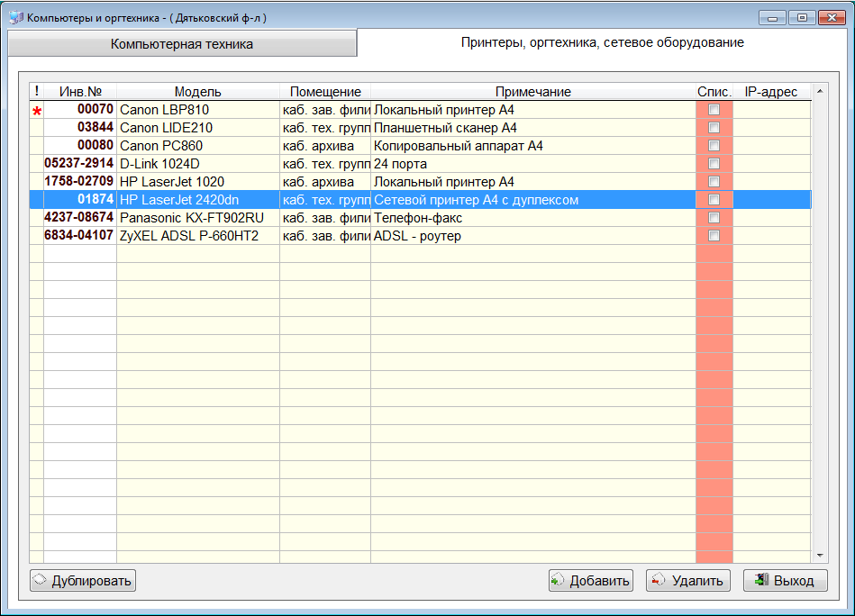This screenshot has height=616, width=855.
Task: Click the Добавить button
Action: tap(591, 581)
